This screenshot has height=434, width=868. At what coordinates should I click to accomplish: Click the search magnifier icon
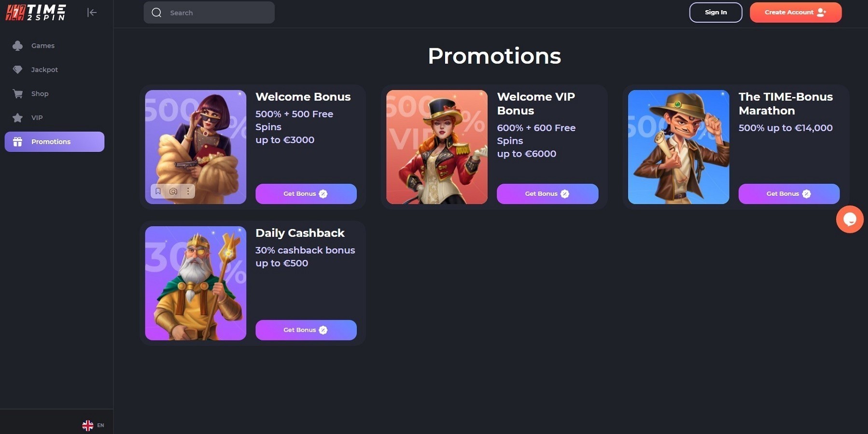156,13
